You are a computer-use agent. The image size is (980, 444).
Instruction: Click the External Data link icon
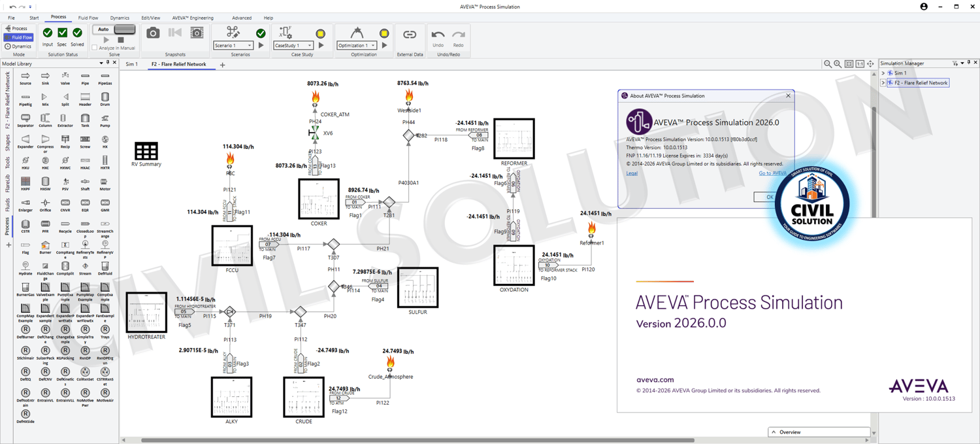pyautogui.click(x=410, y=34)
